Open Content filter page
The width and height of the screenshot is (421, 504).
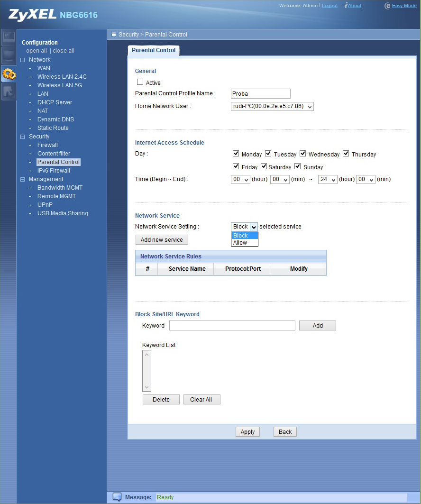coord(54,153)
